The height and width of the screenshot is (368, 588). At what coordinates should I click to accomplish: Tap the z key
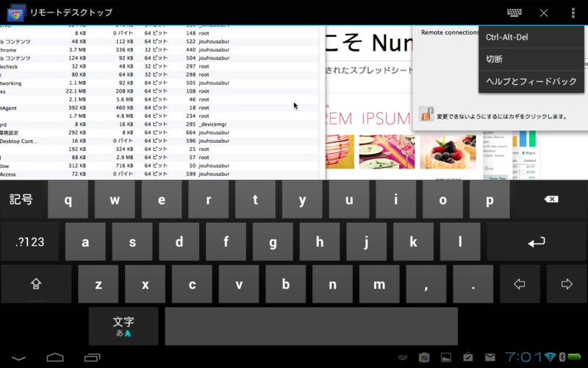[98, 284]
